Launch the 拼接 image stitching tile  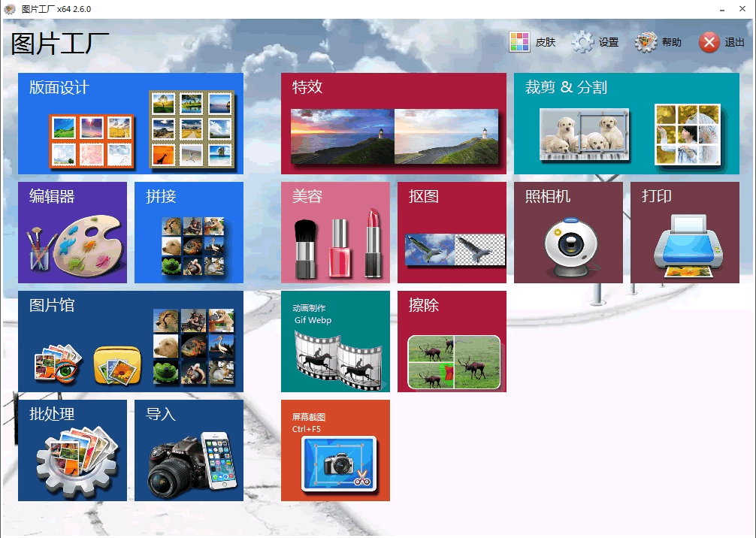189,232
